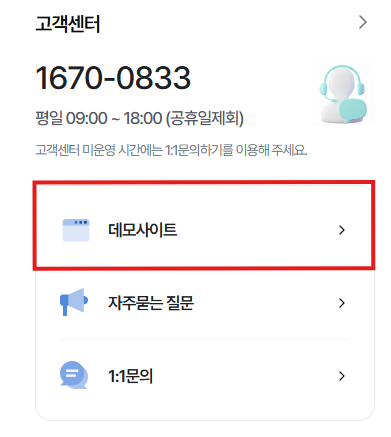Image resolution: width=391 pixels, height=437 pixels.
Task: Select the 1:1문의 label text
Action: tap(130, 376)
